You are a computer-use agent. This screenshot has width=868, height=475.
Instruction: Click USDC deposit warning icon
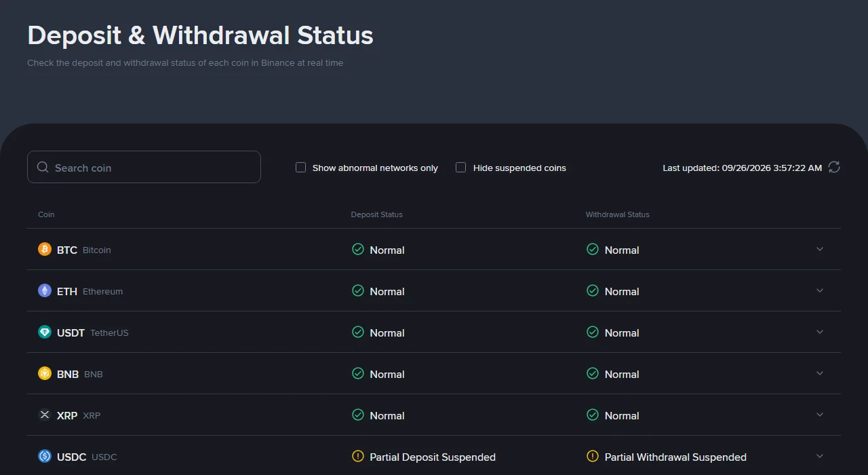[x=358, y=456]
